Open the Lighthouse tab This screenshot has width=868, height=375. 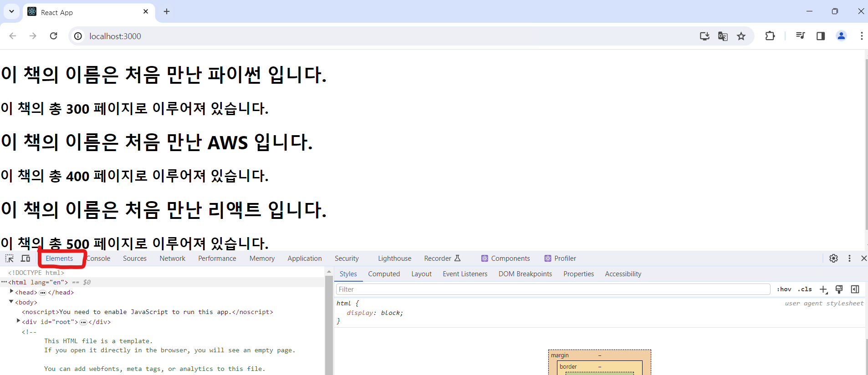pos(395,258)
